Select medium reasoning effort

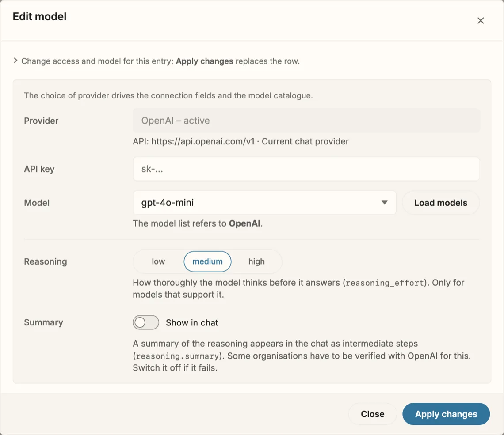[x=207, y=261]
